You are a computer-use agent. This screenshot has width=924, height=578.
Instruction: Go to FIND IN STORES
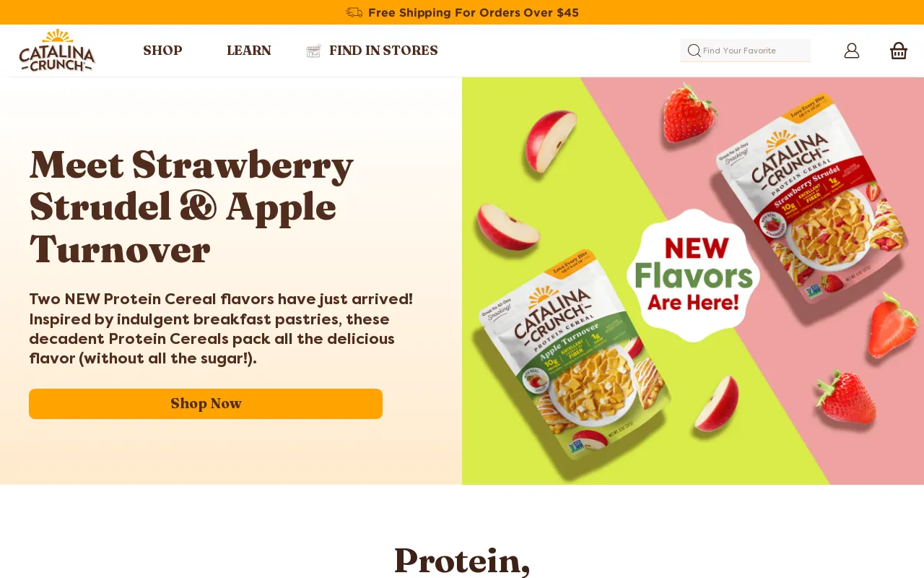point(383,51)
